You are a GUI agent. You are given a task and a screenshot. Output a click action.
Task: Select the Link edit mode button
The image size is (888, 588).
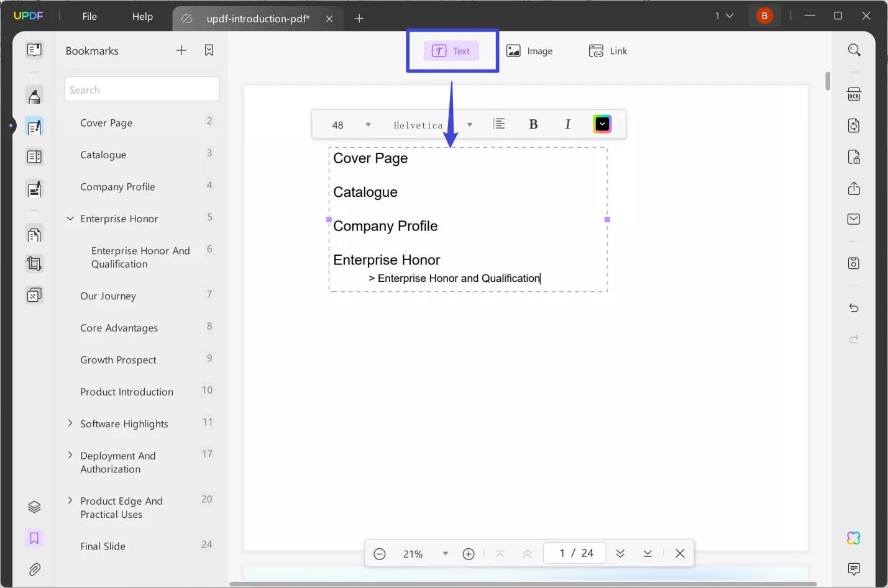pyautogui.click(x=608, y=51)
